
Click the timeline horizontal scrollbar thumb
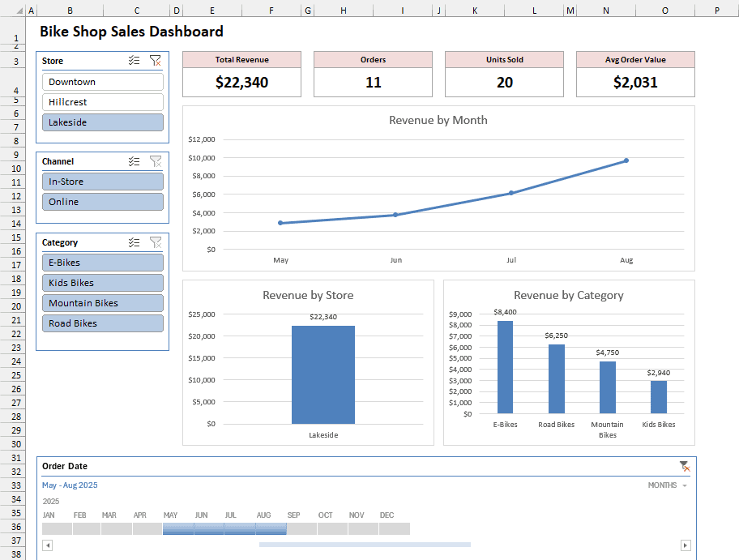(365, 545)
